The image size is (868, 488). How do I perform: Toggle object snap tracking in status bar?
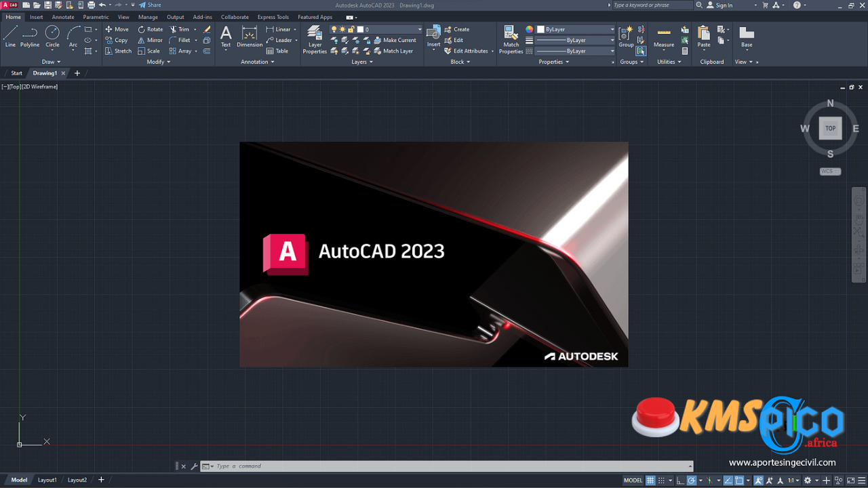pos(728,480)
